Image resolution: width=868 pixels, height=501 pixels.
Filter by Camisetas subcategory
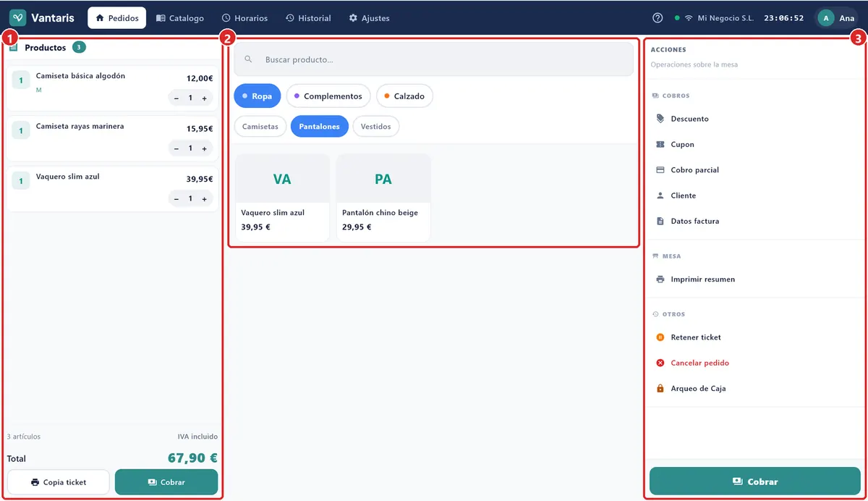pos(260,126)
